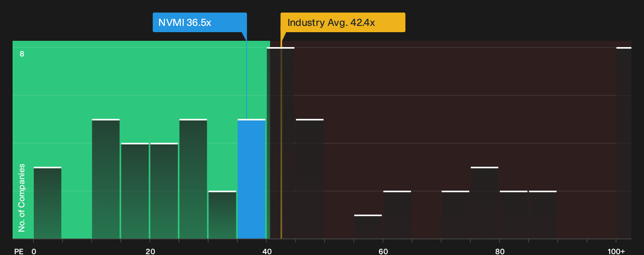
Task: Click the short bar for PE 30 to 35
Action: pyautogui.click(x=222, y=215)
